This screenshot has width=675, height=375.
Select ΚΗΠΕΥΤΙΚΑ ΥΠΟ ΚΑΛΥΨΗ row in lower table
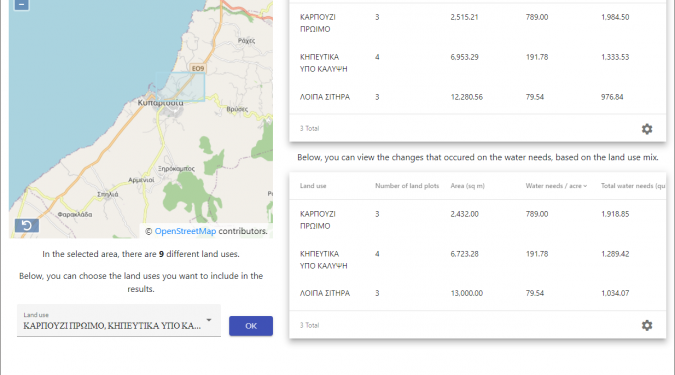tap(477, 260)
